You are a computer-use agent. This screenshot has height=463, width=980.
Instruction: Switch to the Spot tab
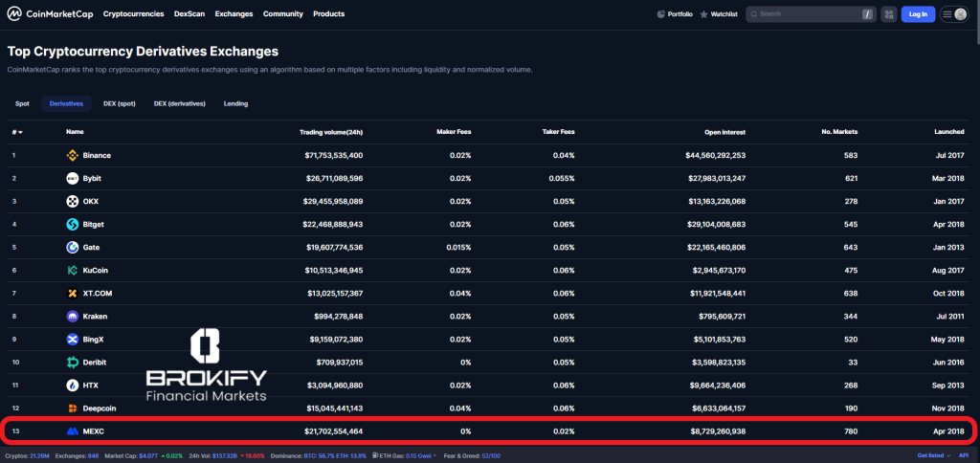tap(22, 103)
